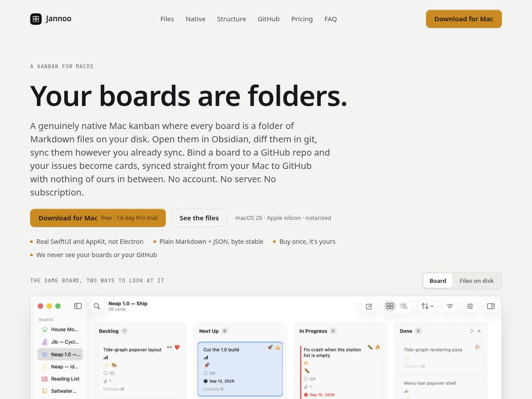This screenshot has width=532, height=399.
Task: Click fire reaction on Fix crash card
Action: (378, 347)
